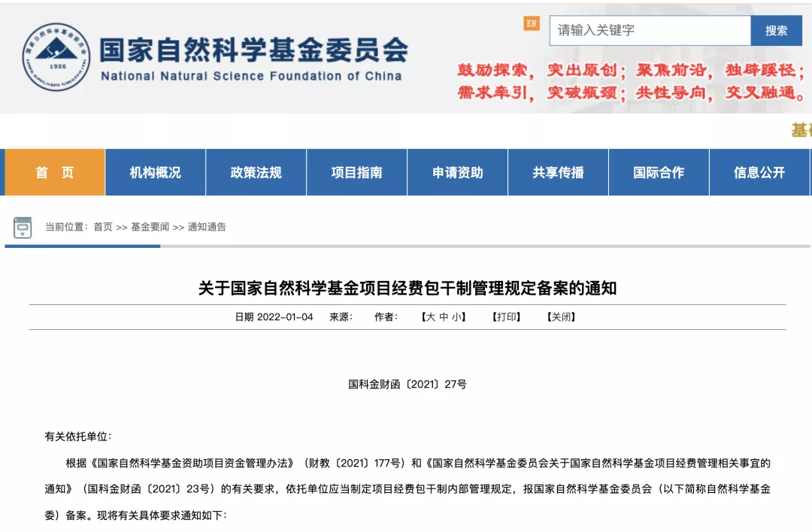Open the 机构概况 navigation menu

tap(156, 172)
